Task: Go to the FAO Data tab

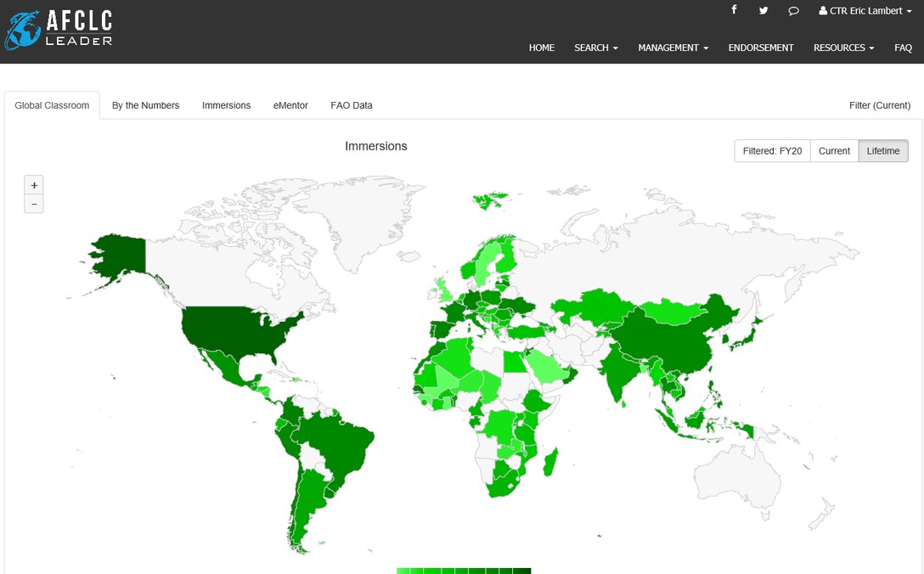Action: click(x=352, y=105)
